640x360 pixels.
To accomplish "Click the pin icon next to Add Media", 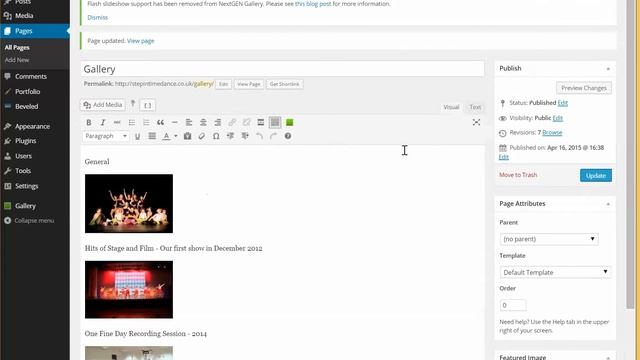I will 133,104.
